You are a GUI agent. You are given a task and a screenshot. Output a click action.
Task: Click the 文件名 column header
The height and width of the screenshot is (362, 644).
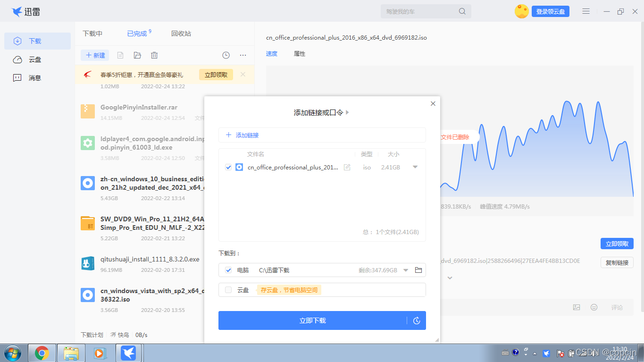(255, 154)
